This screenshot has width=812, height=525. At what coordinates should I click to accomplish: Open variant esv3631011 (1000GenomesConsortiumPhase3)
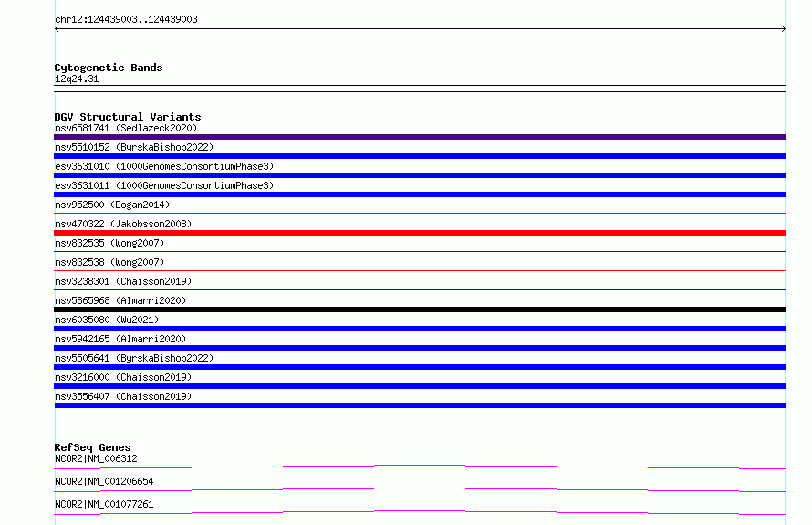pos(164,185)
